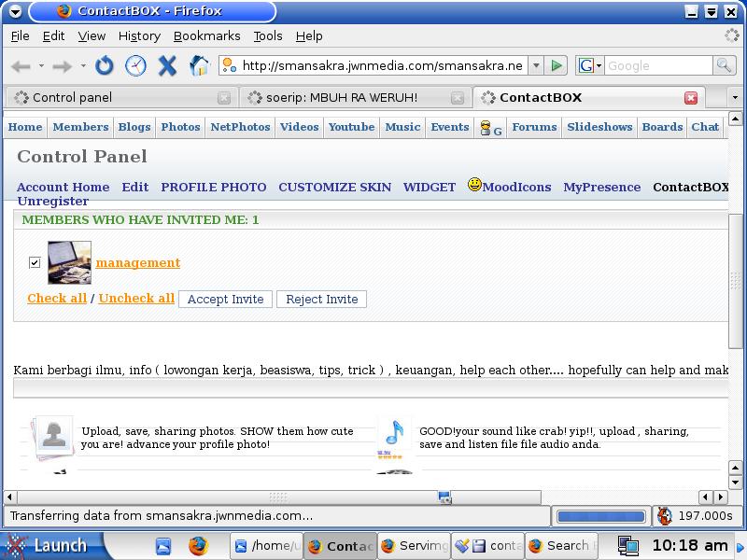
Task: Open the G group icon in site navigation
Action: [x=490, y=128]
